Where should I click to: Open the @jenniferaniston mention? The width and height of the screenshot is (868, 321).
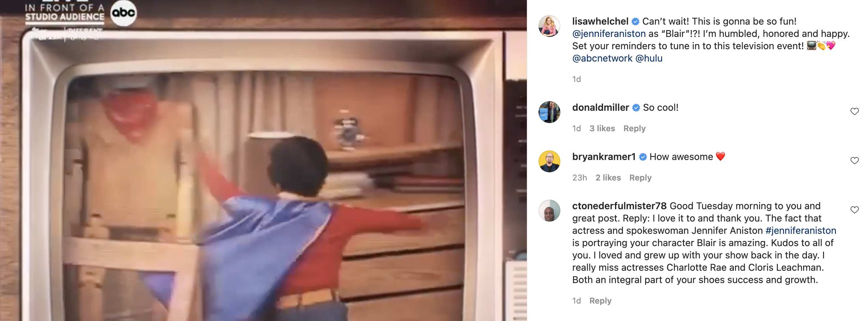[609, 34]
